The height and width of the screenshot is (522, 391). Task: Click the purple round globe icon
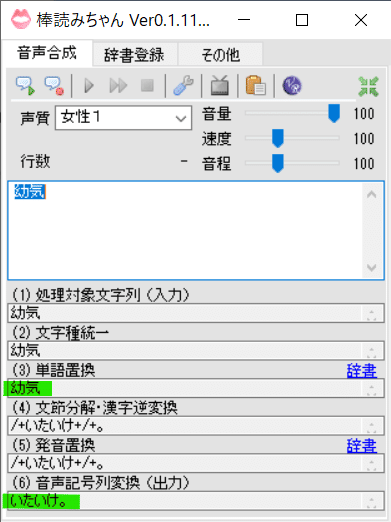tap(292, 86)
